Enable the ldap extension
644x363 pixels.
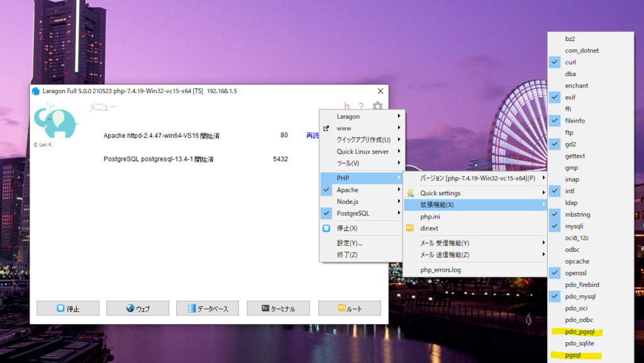(x=591, y=203)
